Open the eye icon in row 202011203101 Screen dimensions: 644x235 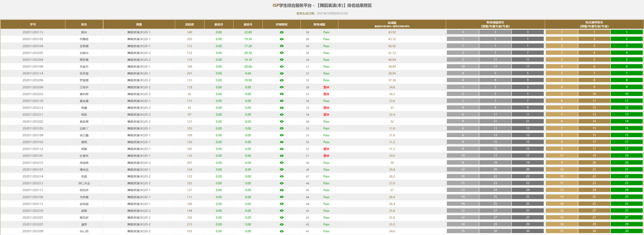pyautogui.click(x=281, y=156)
